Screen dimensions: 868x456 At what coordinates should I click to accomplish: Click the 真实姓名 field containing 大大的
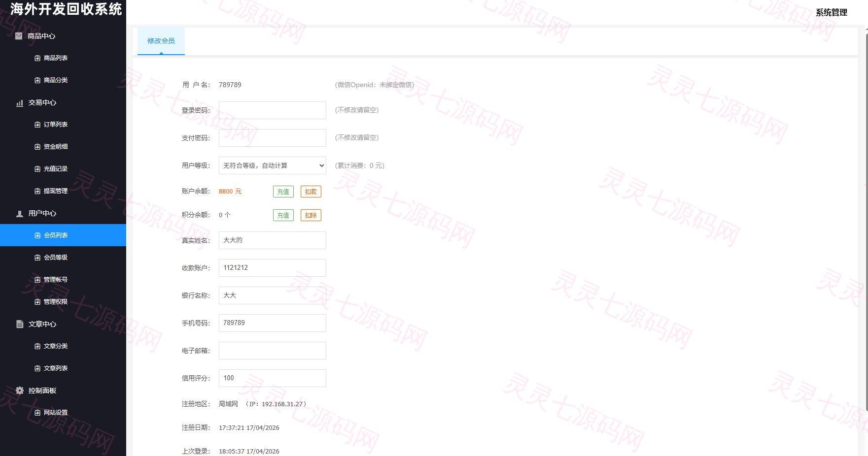(x=273, y=240)
